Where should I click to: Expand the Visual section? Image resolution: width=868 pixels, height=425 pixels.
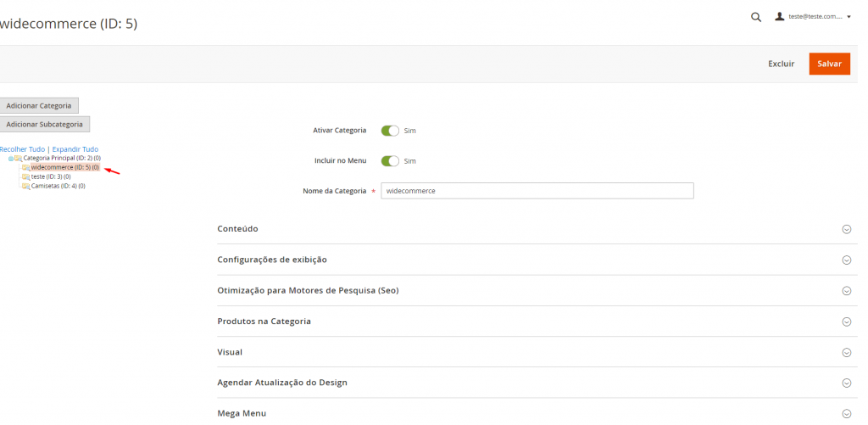pyautogui.click(x=537, y=352)
